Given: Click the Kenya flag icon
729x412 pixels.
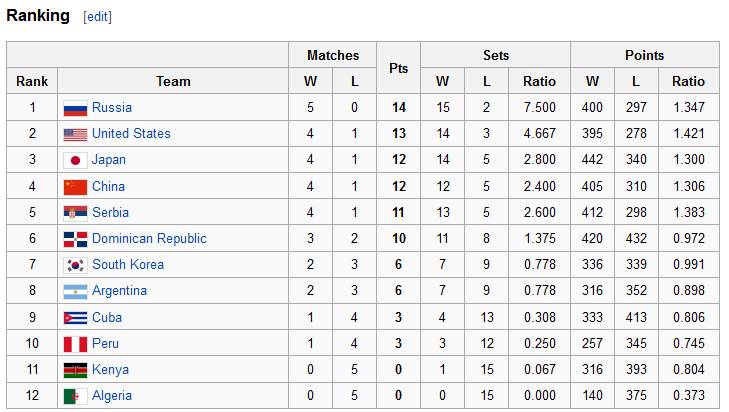Looking at the screenshot, I should tap(75, 370).
